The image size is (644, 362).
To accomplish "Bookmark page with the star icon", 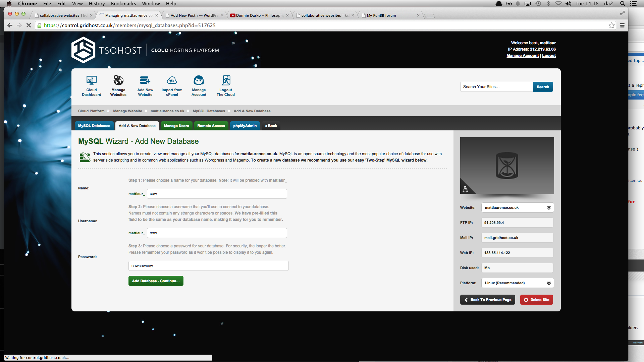I will coord(611,25).
